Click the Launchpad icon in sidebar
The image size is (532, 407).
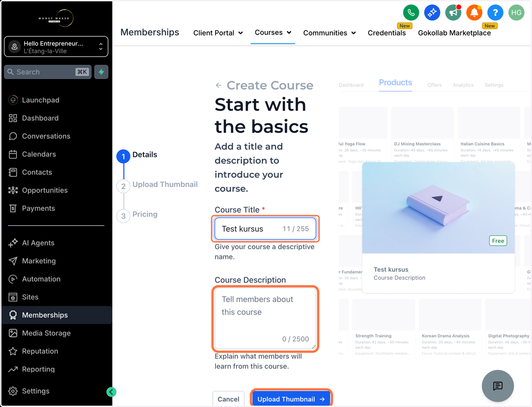[x=13, y=100]
